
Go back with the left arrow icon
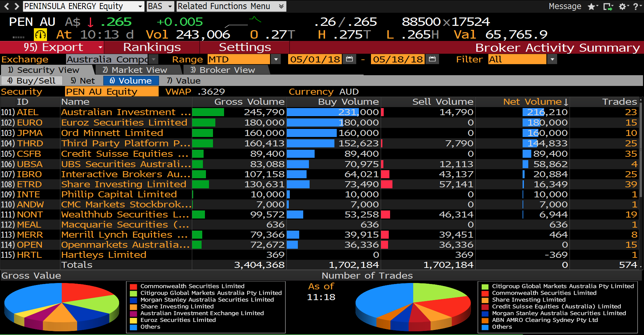pyautogui.click(x=7, y=6)
